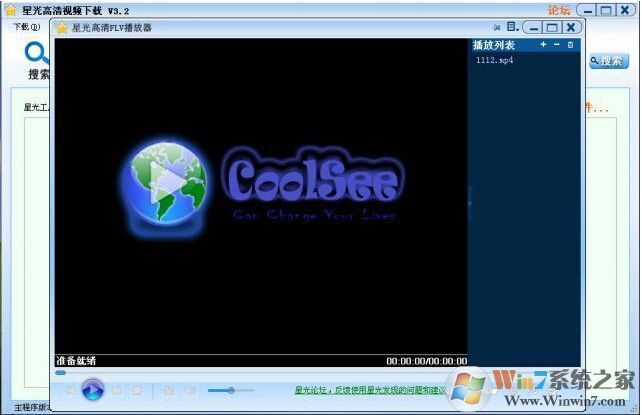Click the 准备就绪 status text

(76, 361)
